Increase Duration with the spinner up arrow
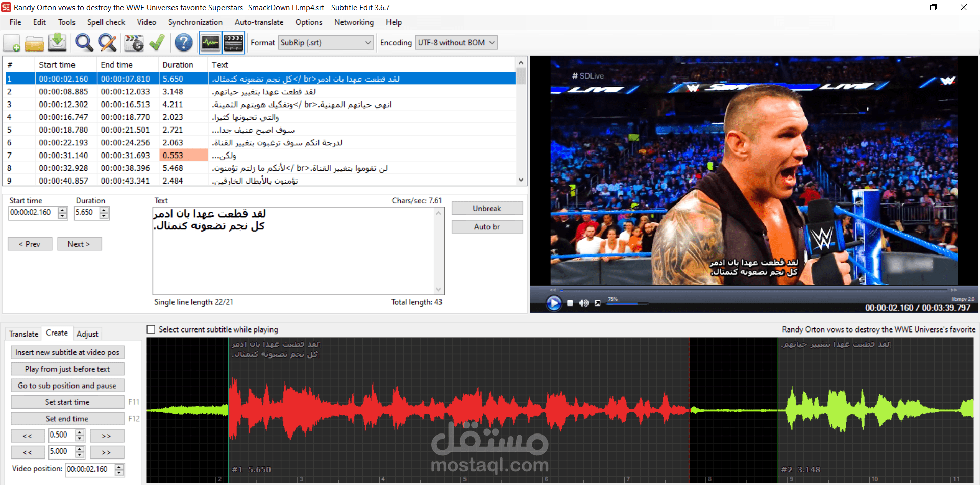 (104, 210)
